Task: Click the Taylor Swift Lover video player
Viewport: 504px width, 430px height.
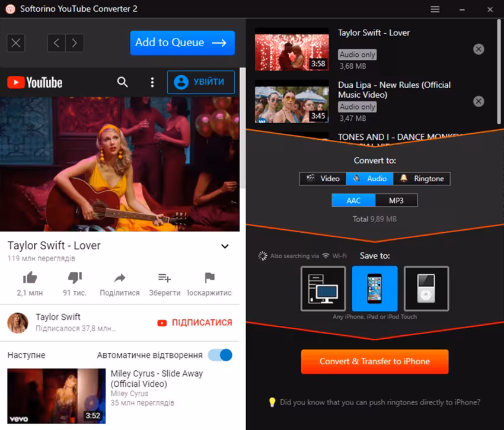Action: (x=120, y=164)
